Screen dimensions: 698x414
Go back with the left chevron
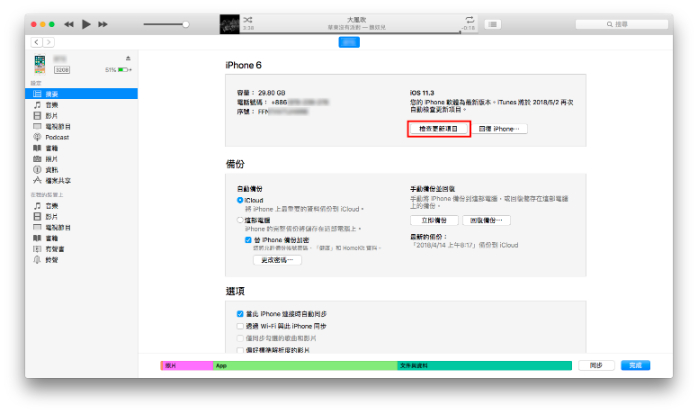click(x=37, y=42)
